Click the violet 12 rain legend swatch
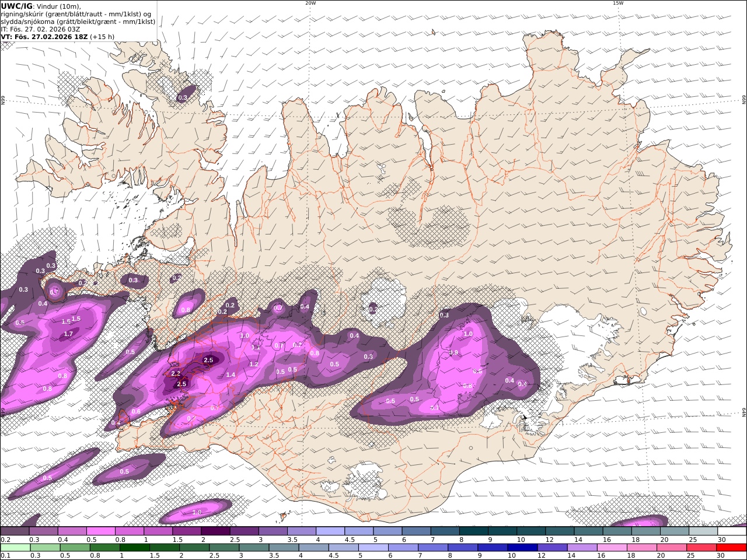Screen dimensions: 747x560 (x=553, y=548)
